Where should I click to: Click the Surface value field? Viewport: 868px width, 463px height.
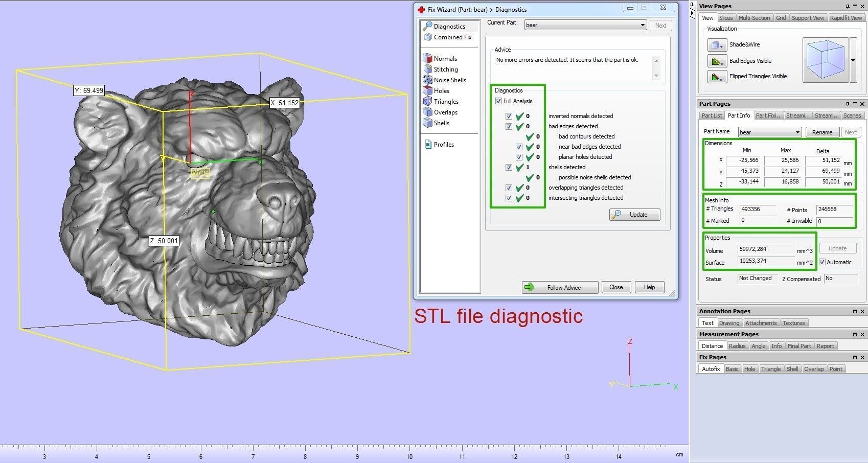pyautogui.click(x=766, y=261)
